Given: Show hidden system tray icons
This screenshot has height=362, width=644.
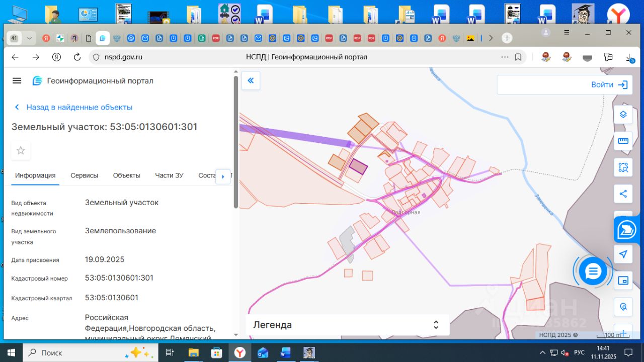Looking at the screenshot, I should coord(543,352).
